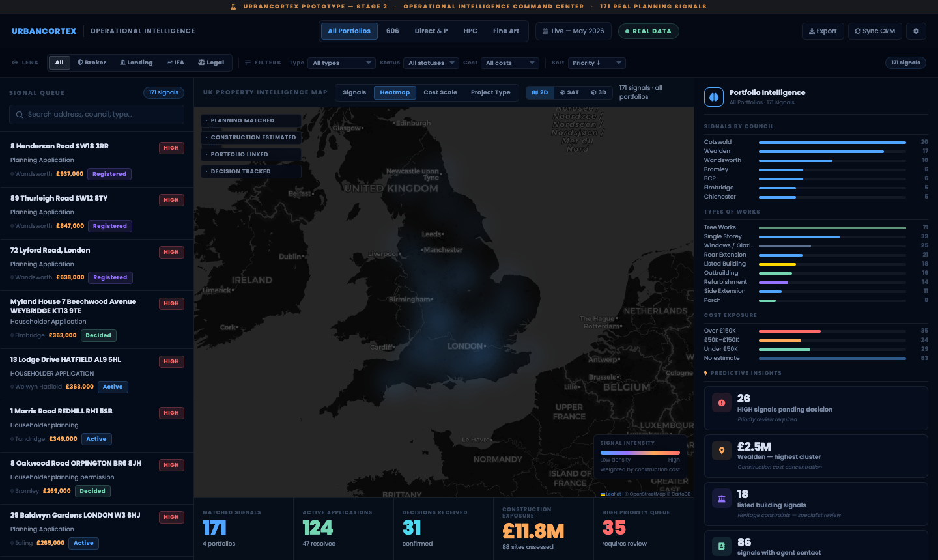Click the signal intensity gradient bar
938x560 pixels.
[640, 452]
